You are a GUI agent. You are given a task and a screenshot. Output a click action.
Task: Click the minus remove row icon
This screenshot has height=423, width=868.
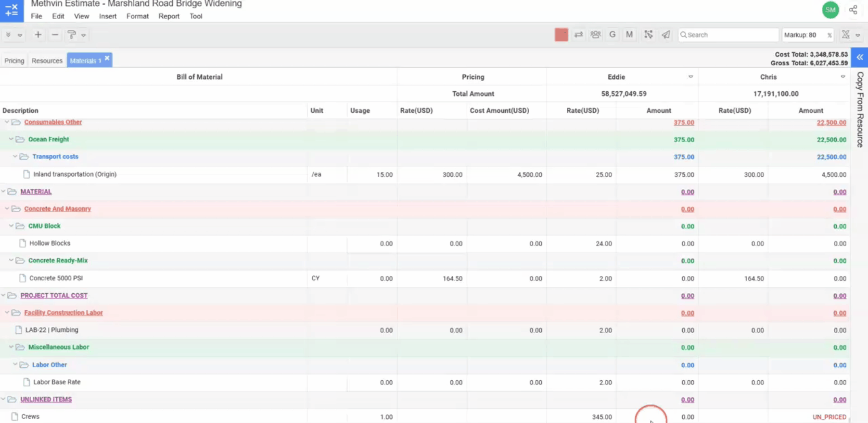coord(55,35)
